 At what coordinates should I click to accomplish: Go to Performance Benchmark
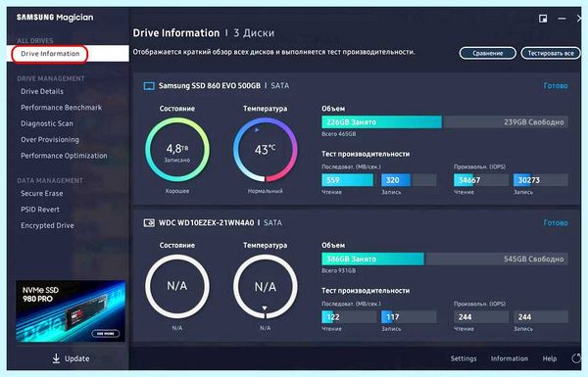coord(61,108)
